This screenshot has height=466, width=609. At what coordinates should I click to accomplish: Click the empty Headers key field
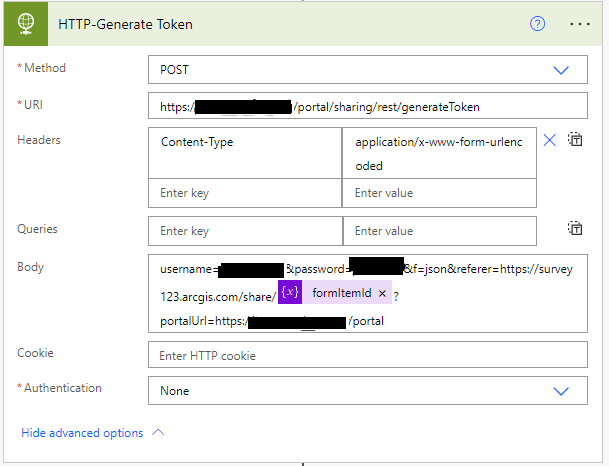point(244,193)
